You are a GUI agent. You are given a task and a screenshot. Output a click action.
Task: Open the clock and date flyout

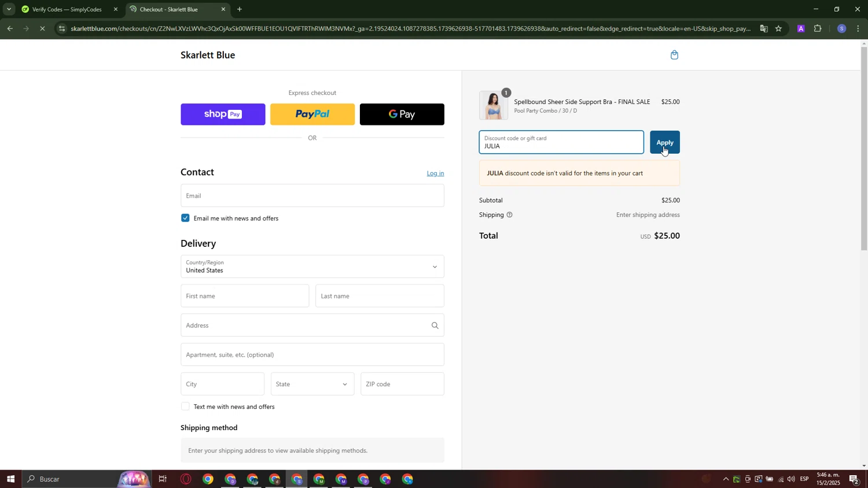pos(828,479)
